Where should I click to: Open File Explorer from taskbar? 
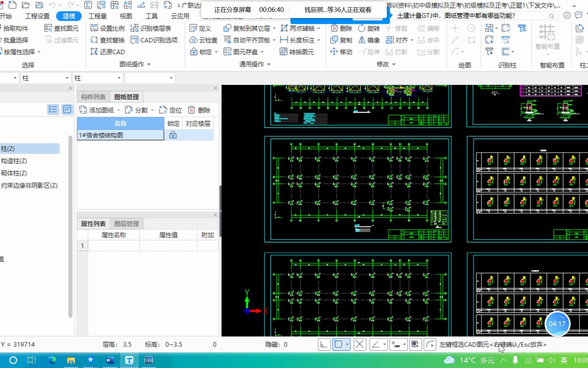click(x=71, y=360)
